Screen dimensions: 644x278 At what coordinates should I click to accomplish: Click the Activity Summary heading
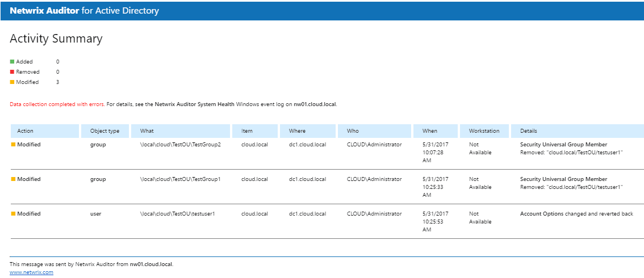(56, 39)
